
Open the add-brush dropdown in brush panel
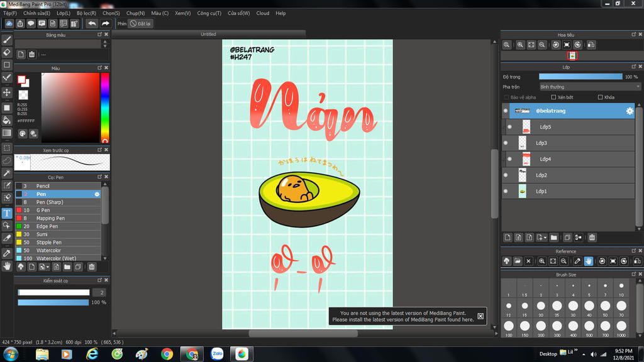(43, 266)
